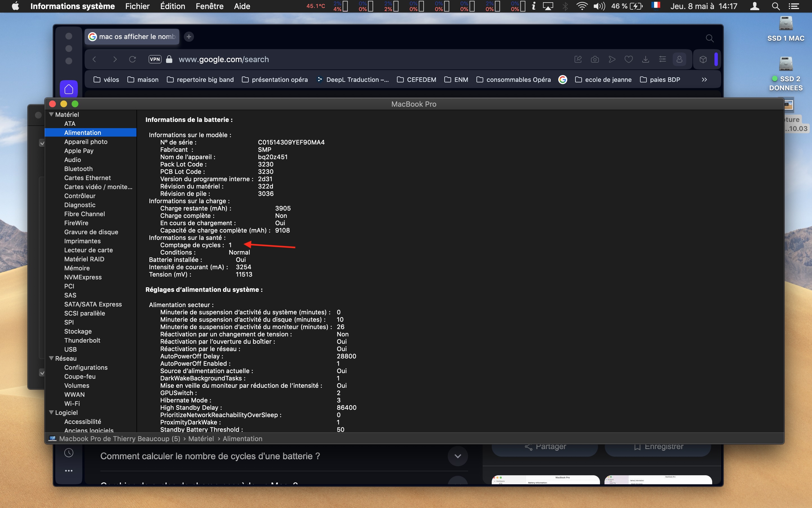This screenshot has height=508, width=812.
Task: Open the Fenêtre menu
Action: tap(209, 6)
